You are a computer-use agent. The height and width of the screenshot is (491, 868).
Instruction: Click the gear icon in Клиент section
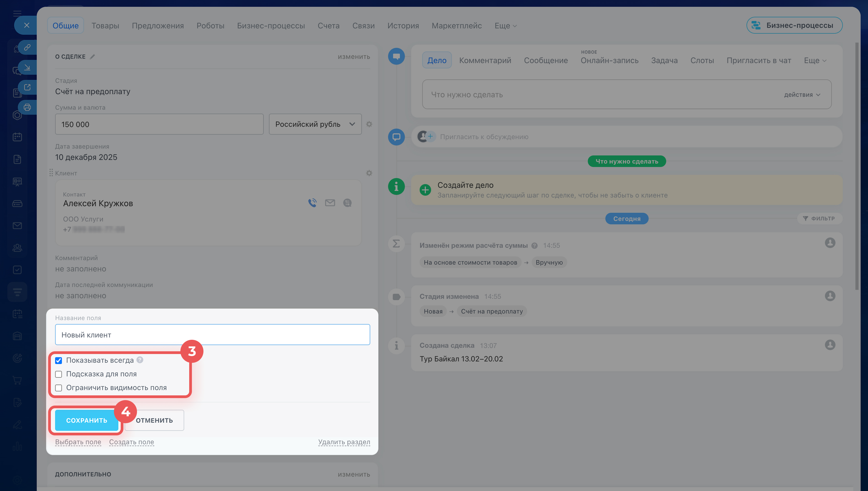point(369,173)
